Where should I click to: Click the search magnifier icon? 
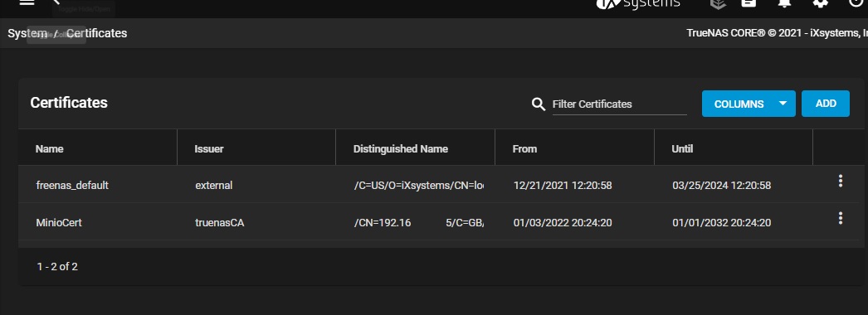coord(538,104)
